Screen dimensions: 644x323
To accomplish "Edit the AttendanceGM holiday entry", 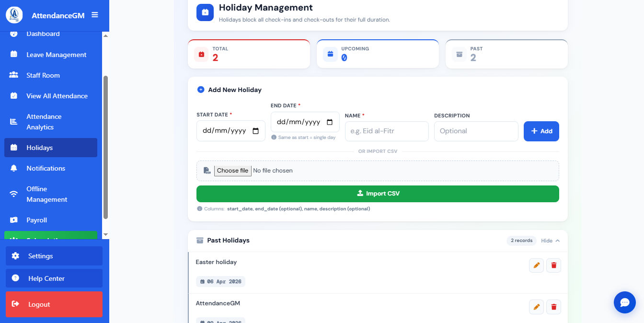I will 536,307.
